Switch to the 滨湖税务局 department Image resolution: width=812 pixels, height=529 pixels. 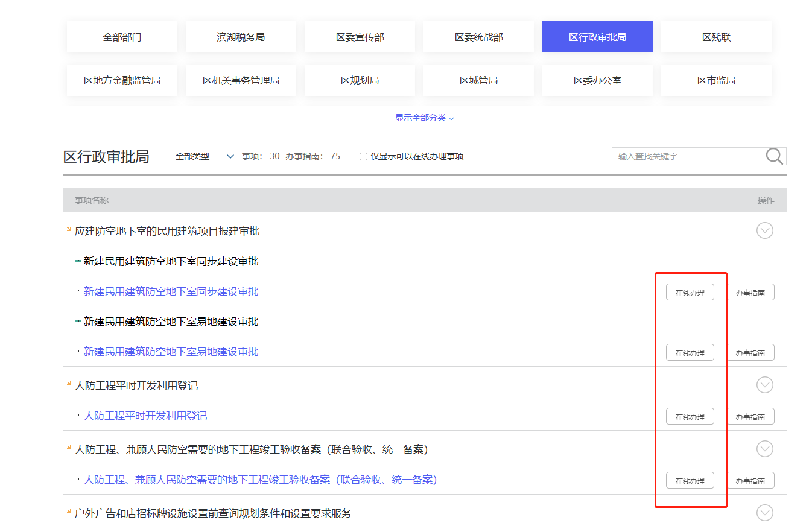coord(241,37)
